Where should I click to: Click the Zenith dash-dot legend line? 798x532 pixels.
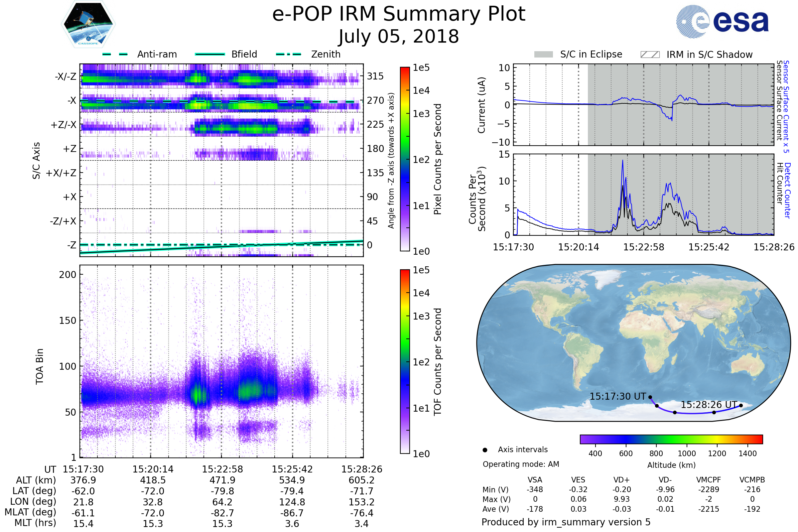pyautogui.click(x=289, y=54)
